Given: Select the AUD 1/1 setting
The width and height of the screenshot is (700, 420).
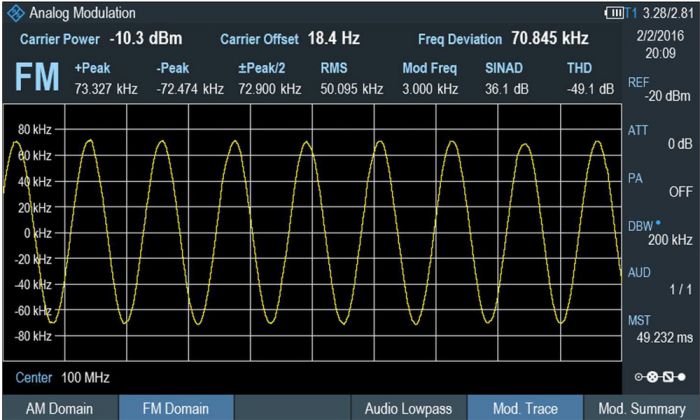Looking at the screenshot, I should point(659,281).
